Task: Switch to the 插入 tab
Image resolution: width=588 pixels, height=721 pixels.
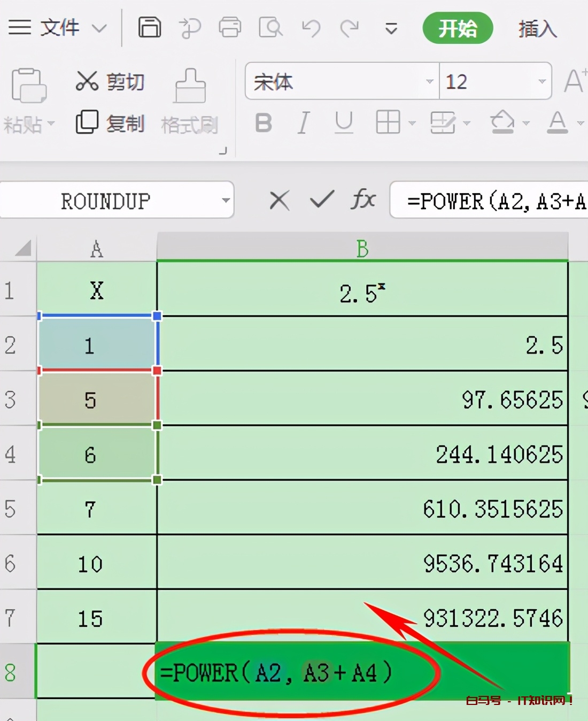Action: tap(537, 28)
